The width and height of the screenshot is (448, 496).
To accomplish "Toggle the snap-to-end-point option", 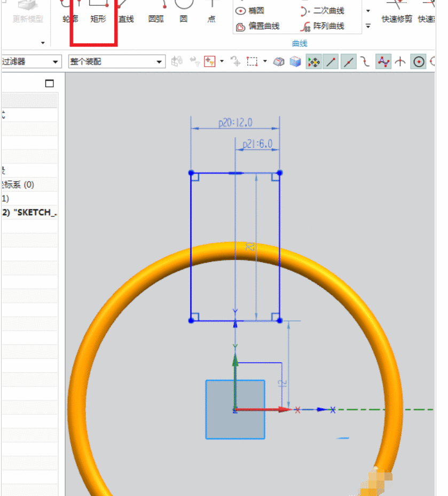I will click(x=331, y=62).
